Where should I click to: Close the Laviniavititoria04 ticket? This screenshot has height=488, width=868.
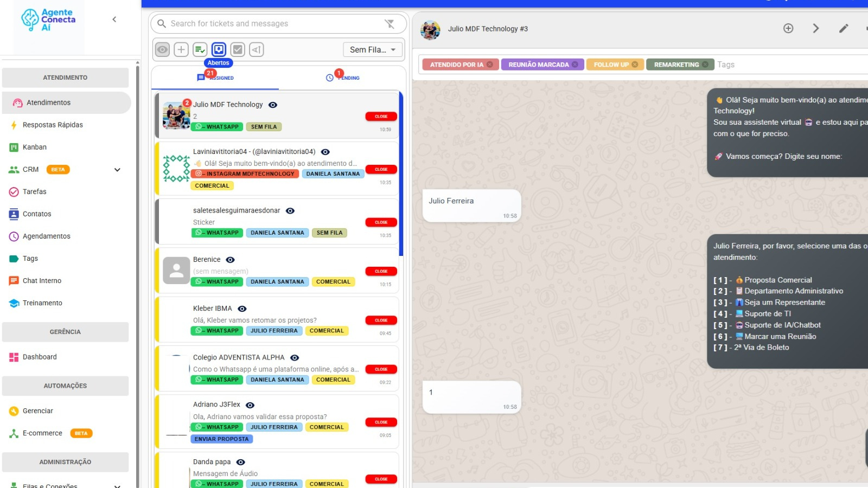click(x=381, y=169)
